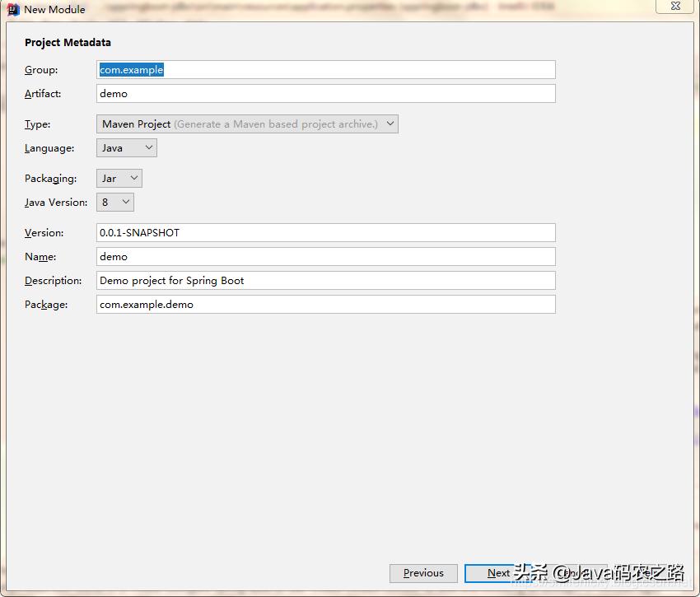Click the highlighted com.example text
700x597 pixels.
(131, 69)
